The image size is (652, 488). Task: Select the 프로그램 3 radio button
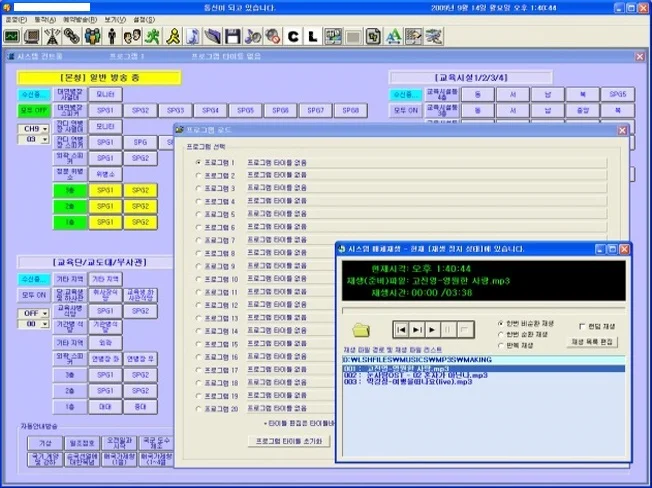198,188
